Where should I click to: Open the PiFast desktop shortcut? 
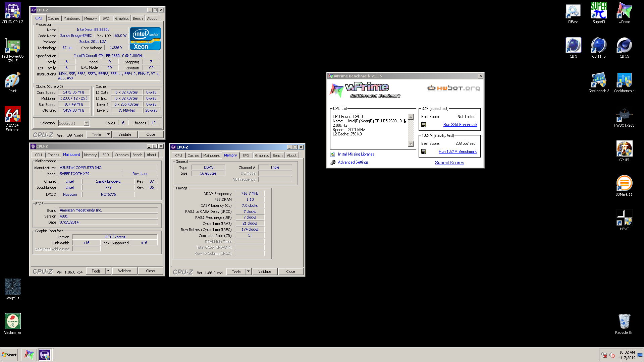point(573,13)
